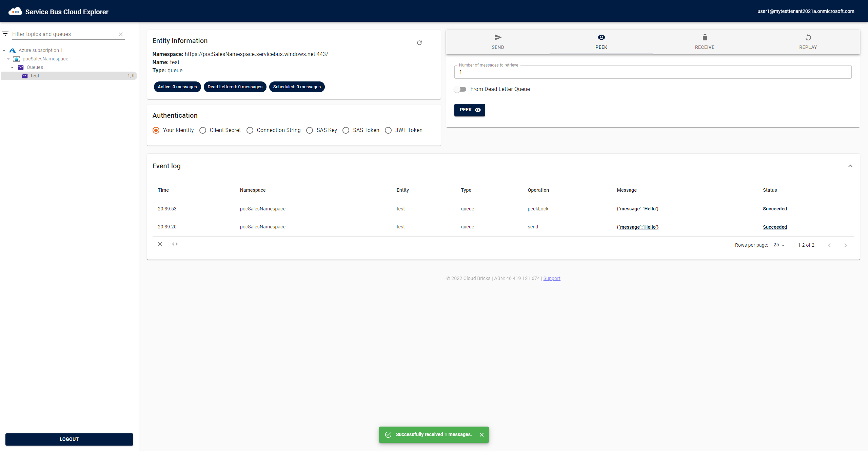Image resolution: width=868 pixels, height=451 pixels.
Task: Open event log code view icon
Action: click(x=175, y=244)
